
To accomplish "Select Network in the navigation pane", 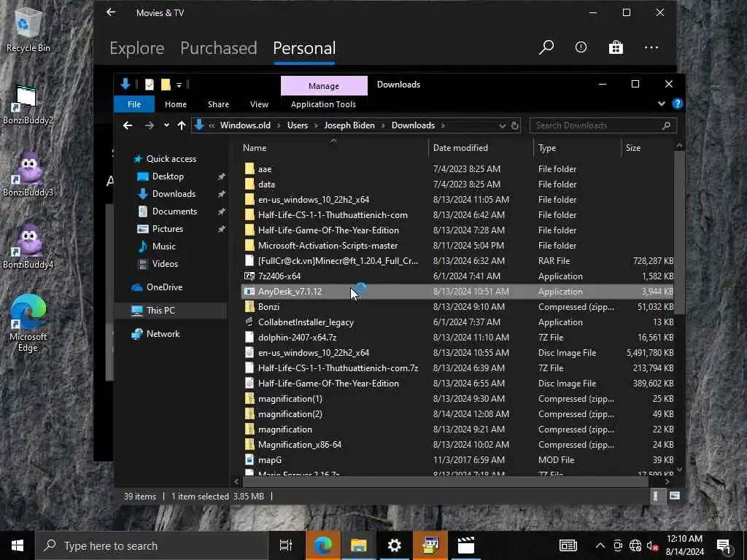I will 163,334.
